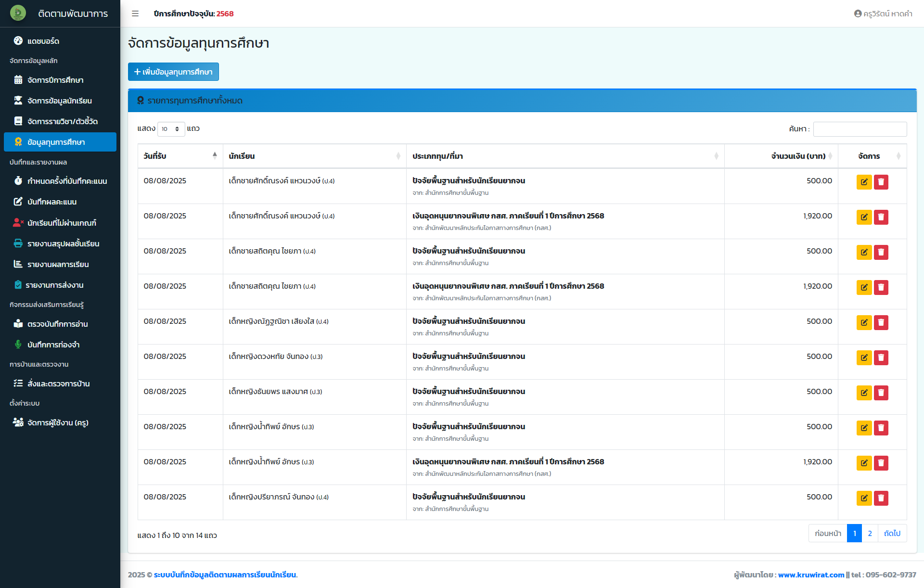Open student data management menu item
This screenshot has width=924, height=588.
pyautogui.click(x=60, y=101)
